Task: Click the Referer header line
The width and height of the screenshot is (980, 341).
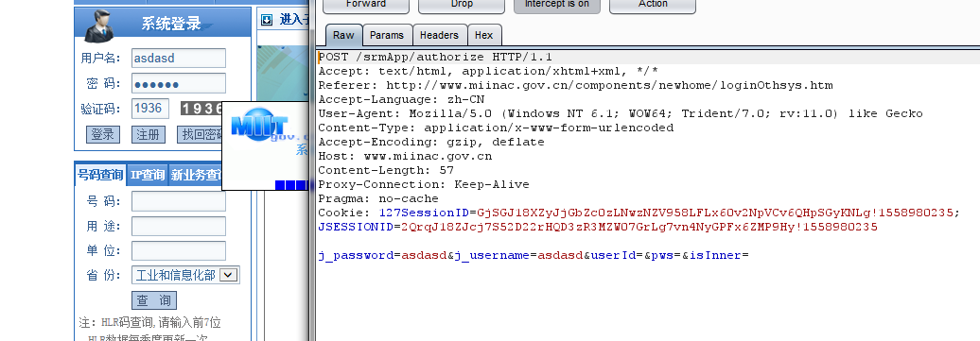Action: tap(576, 85)
